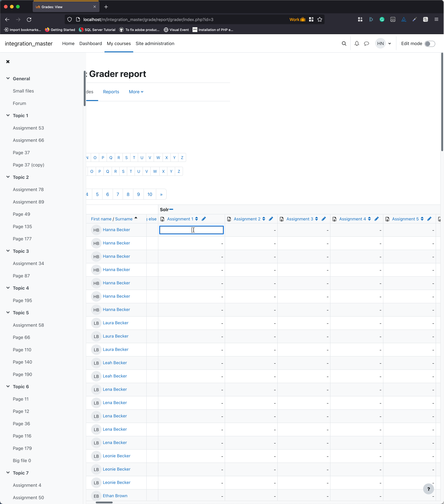This screenshot has width=444, height=504.
Task: Go to page 10 of results
Action: (150, 194)
